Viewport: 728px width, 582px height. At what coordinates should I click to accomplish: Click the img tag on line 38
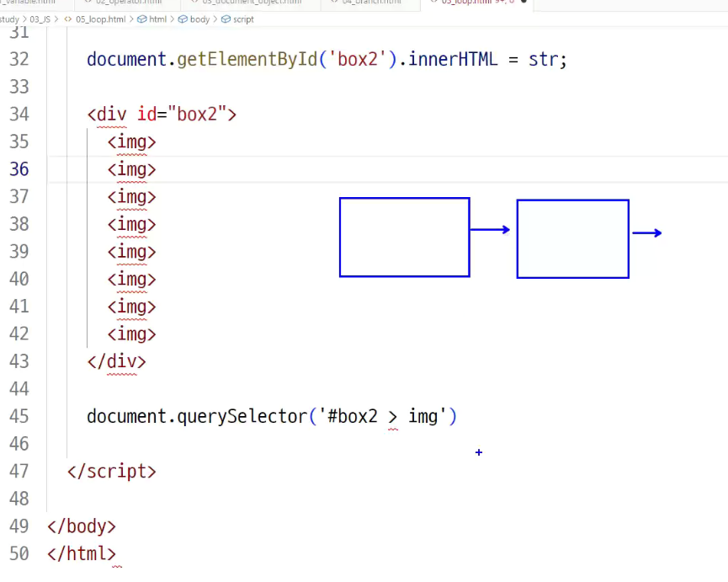(x=132, y=224)
